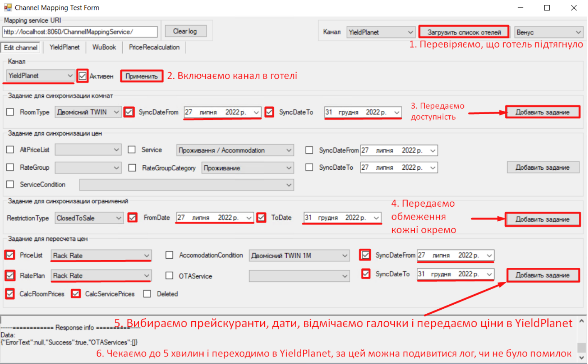Image resolution: width=588 pixels, height=364 pixels.
Task: Uncheck the PriceList checkbox
Action: tap(10, 255)
